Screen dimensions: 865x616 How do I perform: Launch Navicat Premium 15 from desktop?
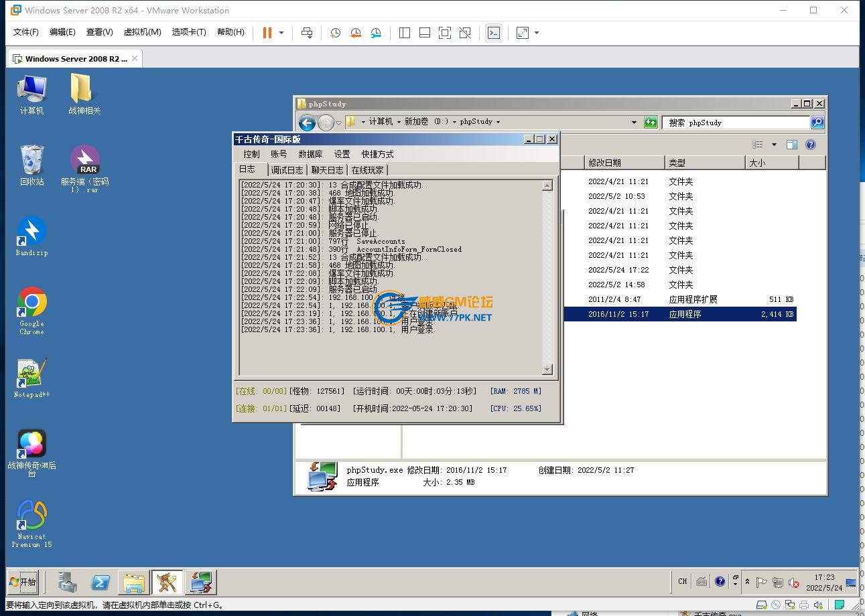[31, 524]
